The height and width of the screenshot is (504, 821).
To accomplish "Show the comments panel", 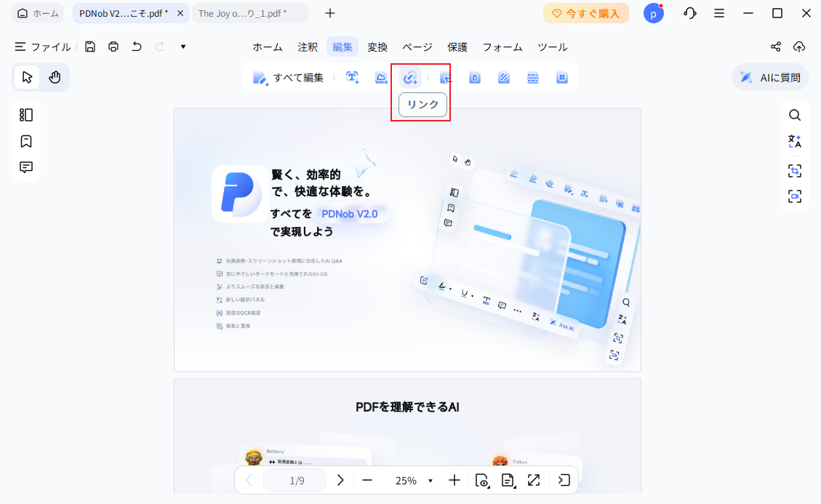I will pyautogui.click(x=25, y=167).
